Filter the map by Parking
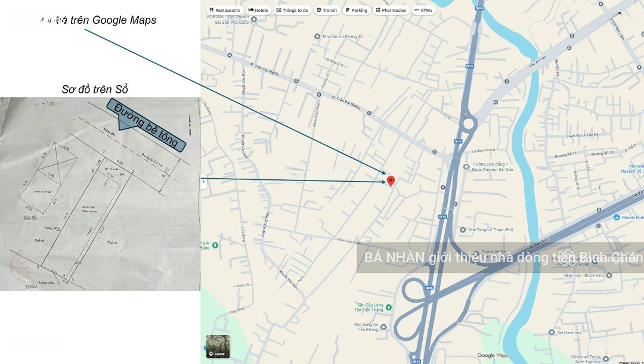Viewport: 644px width, 364px height. tap(356, 10)
